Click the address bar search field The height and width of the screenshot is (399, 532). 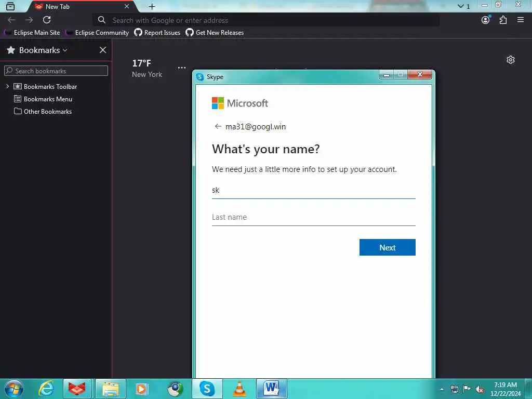(x=267, y=20)
